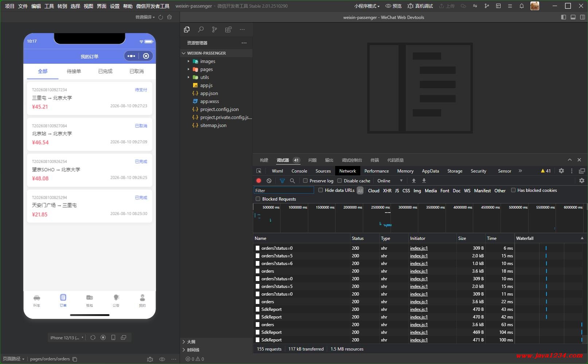Open the notifications bell icon
This screenshot has width=588, height=364.
click(522, 6)
